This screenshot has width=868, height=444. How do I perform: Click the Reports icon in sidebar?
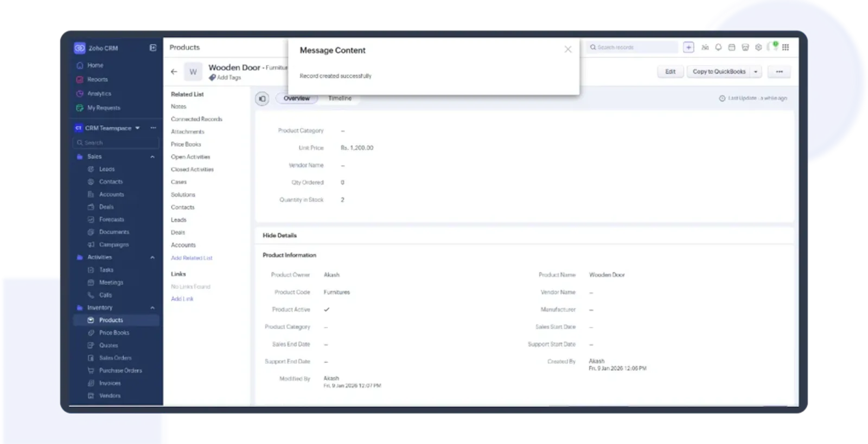tap(80, 79)
